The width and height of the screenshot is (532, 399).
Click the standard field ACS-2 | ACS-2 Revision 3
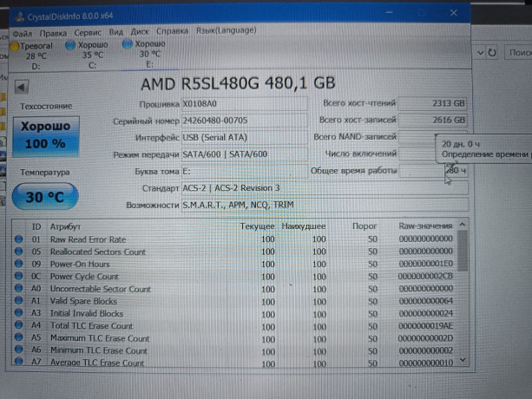(325, 188)
